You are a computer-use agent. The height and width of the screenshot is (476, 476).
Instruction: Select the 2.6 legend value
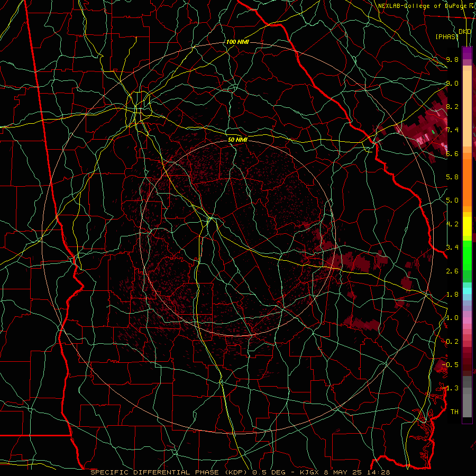(452, 271)
